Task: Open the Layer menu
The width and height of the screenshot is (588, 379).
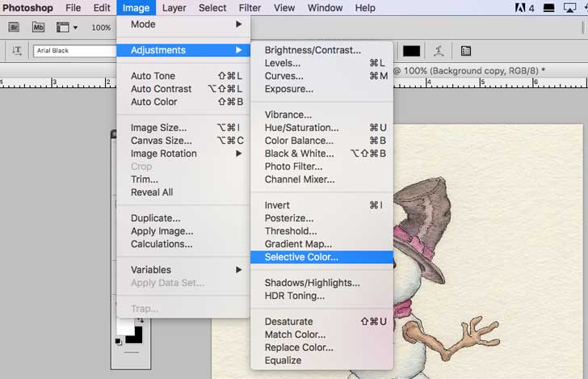Action: (x=174, y=8)
